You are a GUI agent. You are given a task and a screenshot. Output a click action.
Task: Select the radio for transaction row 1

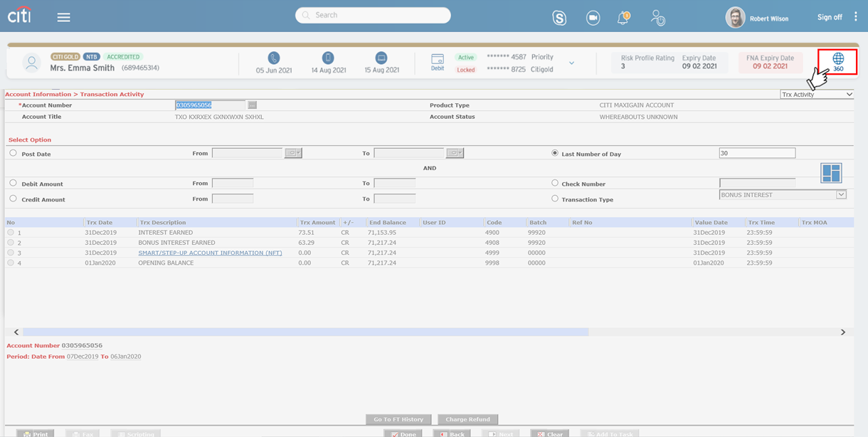tap(11, 233)
